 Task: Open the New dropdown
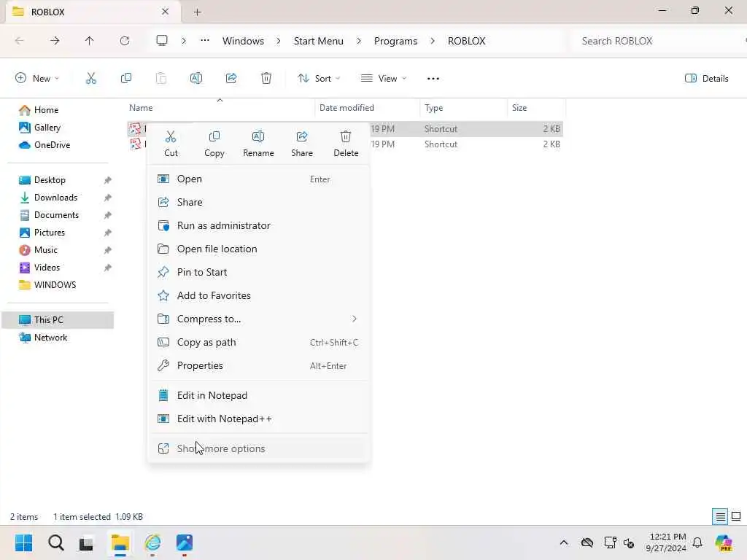coord(37,78)
